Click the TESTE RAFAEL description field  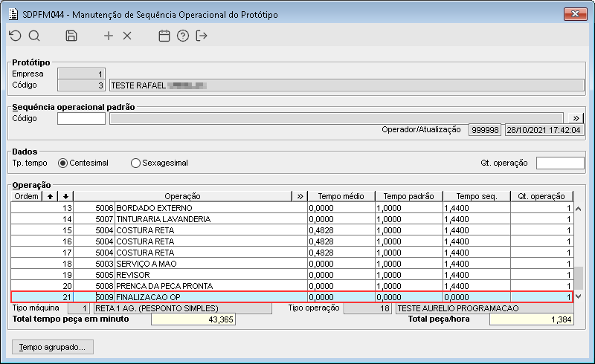(347, 85)
